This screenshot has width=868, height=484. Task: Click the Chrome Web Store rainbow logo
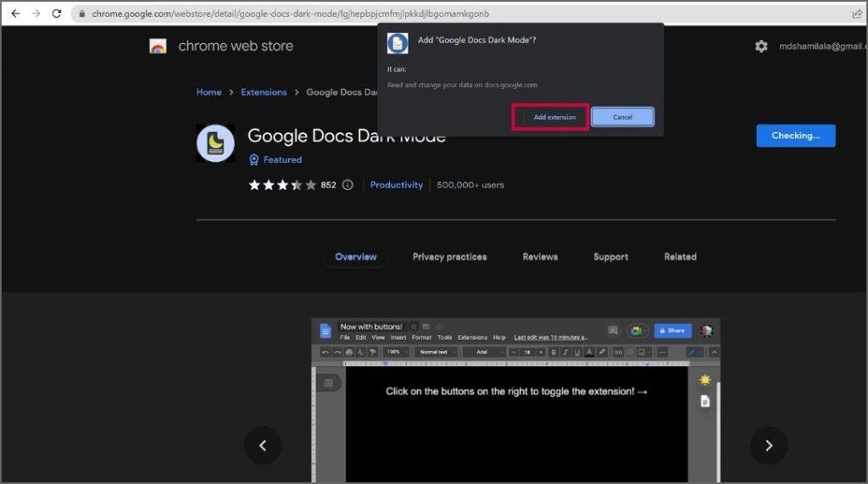coord(158,47)
